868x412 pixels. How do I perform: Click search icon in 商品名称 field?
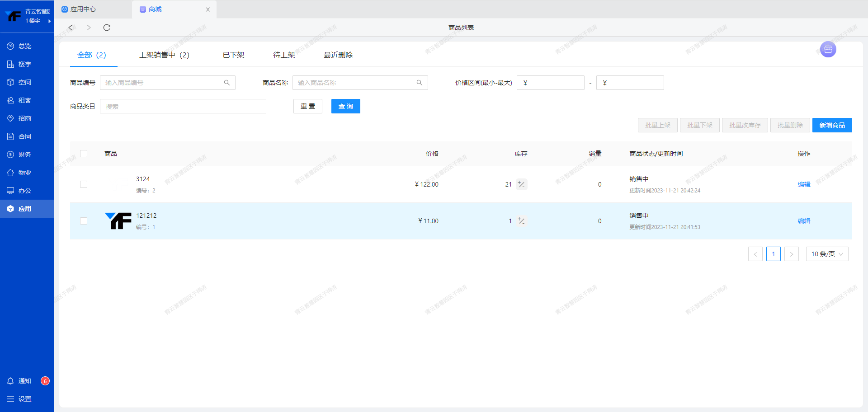pyautogui.click(x=420, y=83)
